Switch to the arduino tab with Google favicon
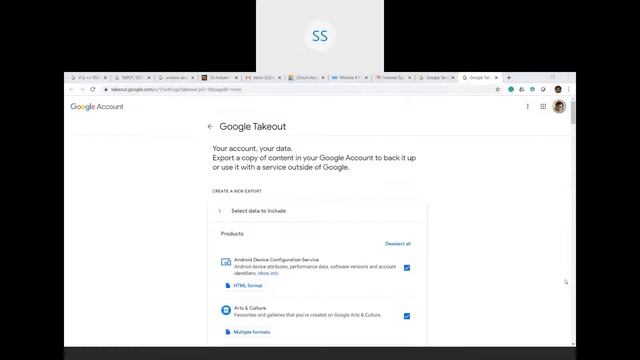The height and width of the screenshot is (360, 640). pos(176,78)
